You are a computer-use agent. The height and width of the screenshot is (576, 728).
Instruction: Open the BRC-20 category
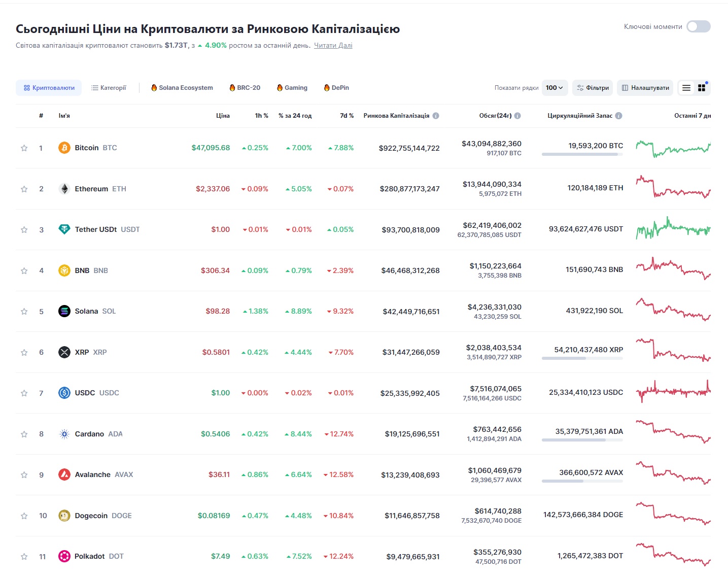click(245, 88)
